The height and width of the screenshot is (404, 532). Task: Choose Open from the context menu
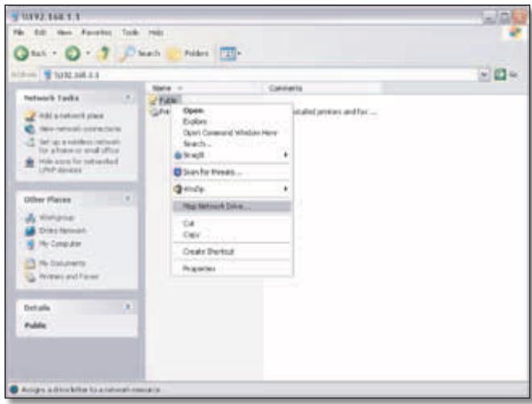(232, 110)
